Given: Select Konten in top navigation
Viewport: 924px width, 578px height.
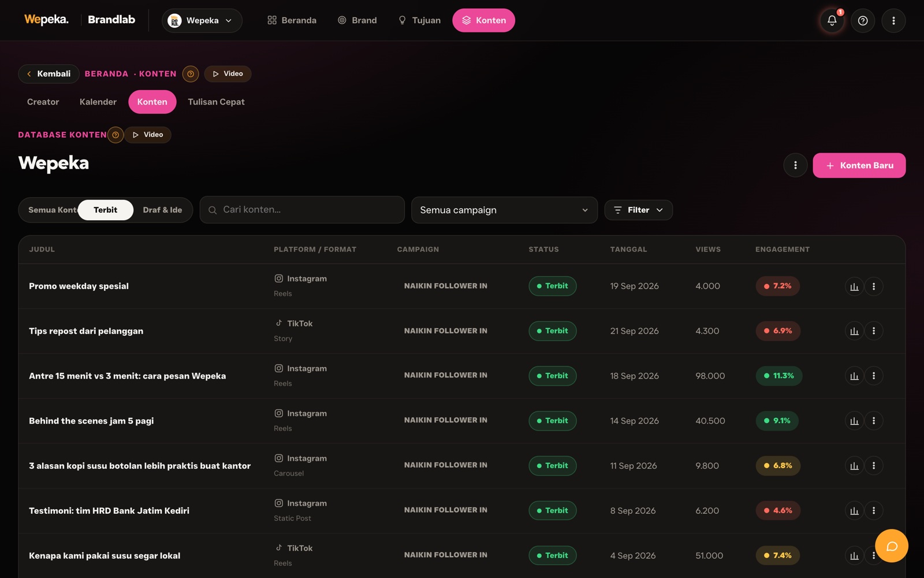Looking at the screenshot, I should click(483, 20).
